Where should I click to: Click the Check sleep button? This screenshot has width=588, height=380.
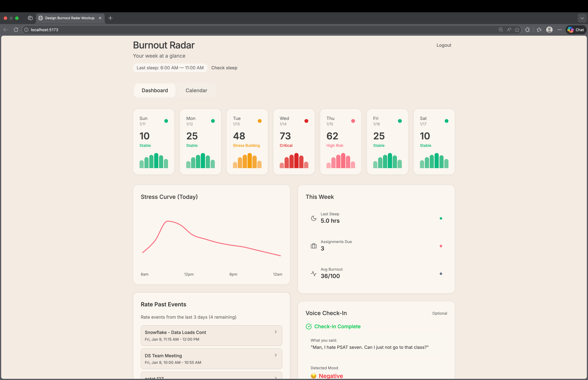(x=224, y=68)
